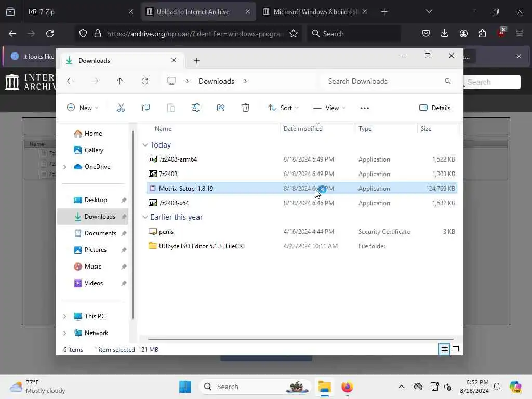Refresh the Downloads folder view

click(145, 81)
